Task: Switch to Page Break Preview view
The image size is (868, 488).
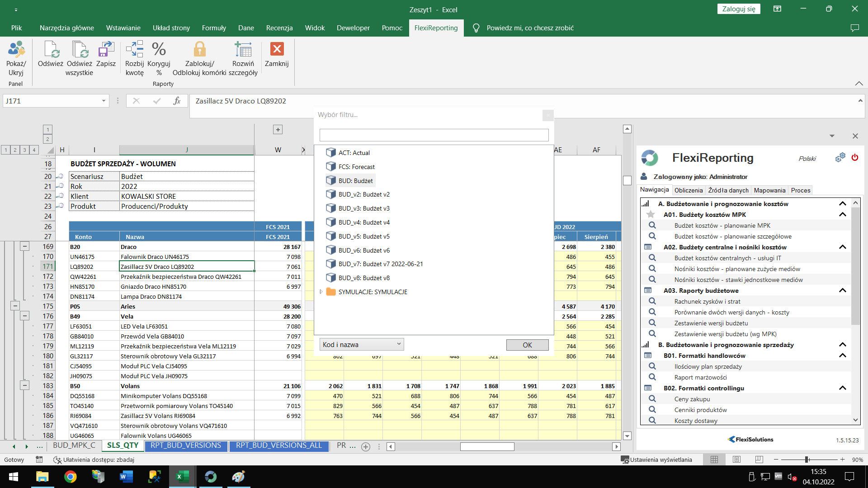Action: coord(759,460)
